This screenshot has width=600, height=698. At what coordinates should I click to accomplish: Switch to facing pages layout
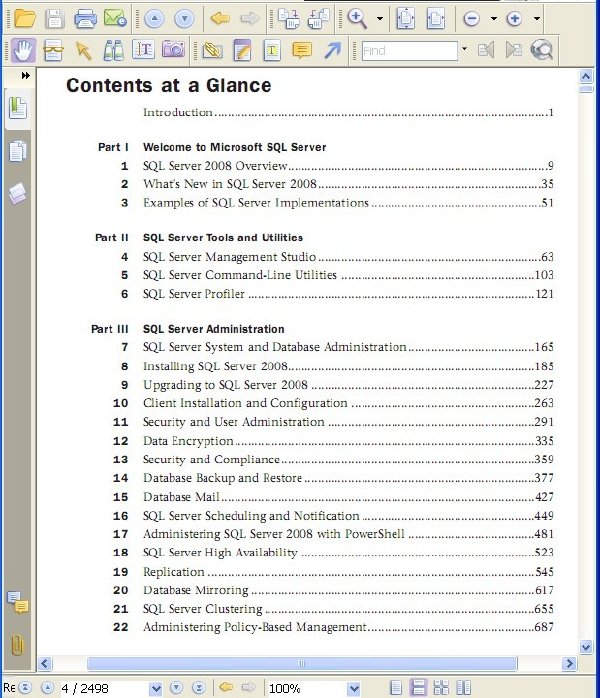pyautogui.click(x=463, y=688)
